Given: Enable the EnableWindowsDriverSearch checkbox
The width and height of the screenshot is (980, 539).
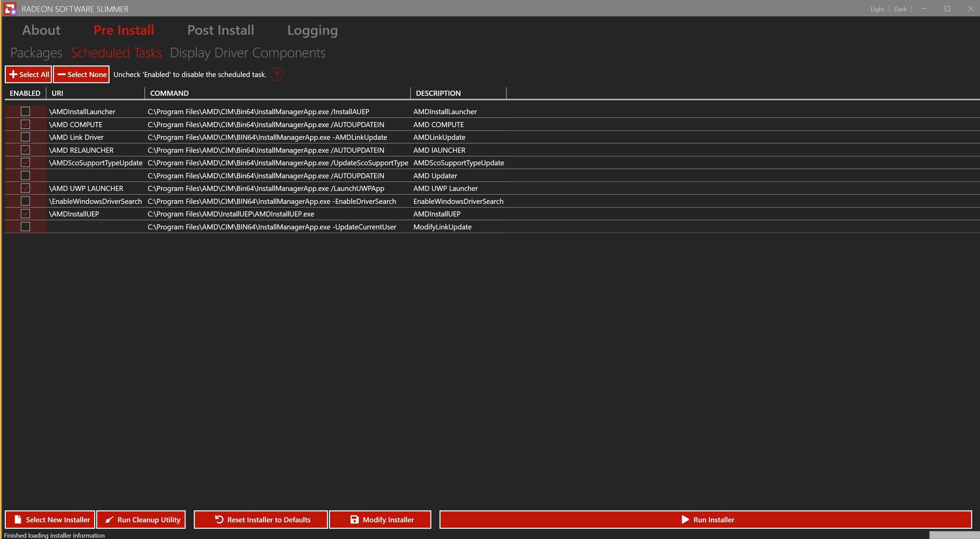Looking at the screenshot, I should 26,201.
